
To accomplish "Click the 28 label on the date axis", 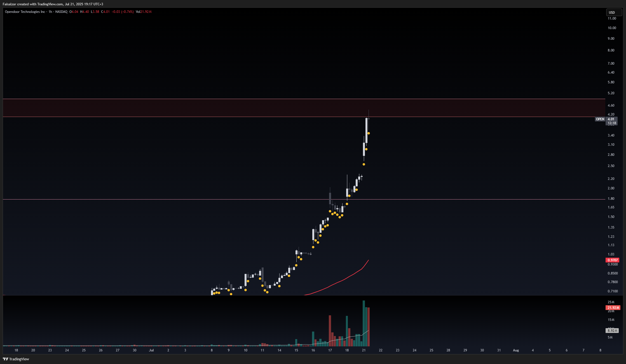I will coord(448,350).
